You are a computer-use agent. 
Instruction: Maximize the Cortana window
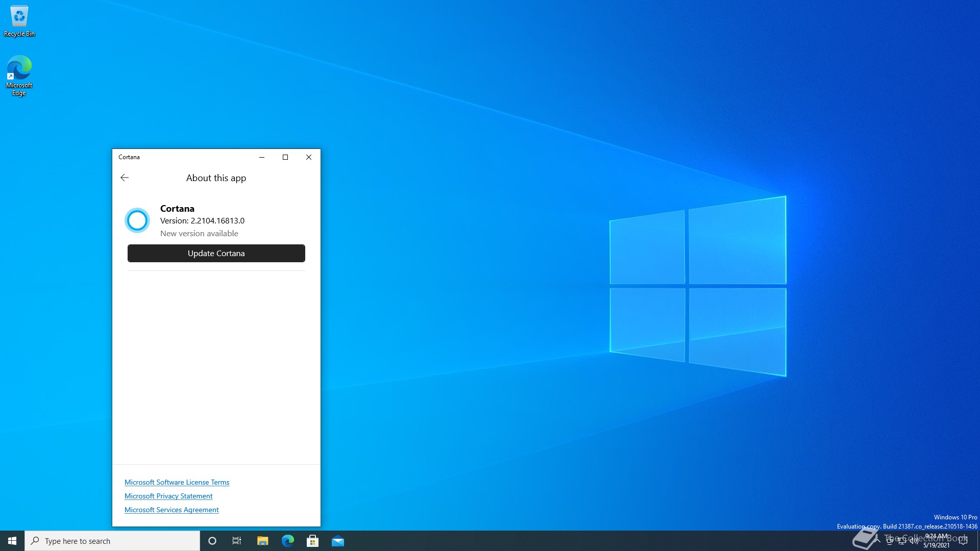coord(285,157)
